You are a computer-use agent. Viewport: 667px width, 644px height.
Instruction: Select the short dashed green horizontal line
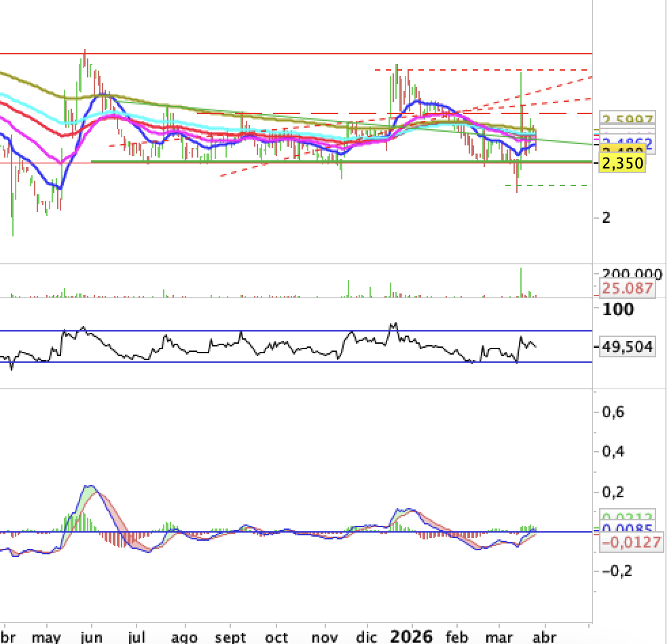[546, 185]
